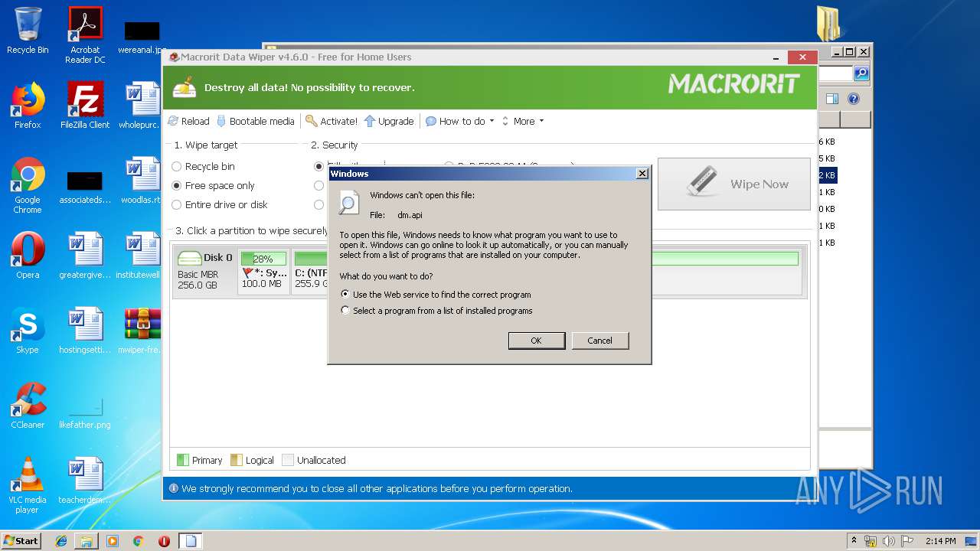Viewport: 980px width, 551px height.
Task: Open hostingsetti Word document icon
Action: (85, 331)
